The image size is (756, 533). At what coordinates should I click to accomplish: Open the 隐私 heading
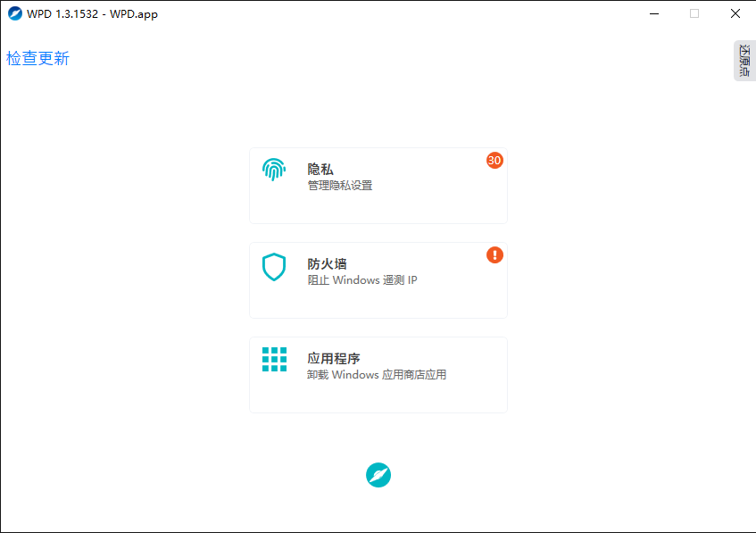coord(320,170)
